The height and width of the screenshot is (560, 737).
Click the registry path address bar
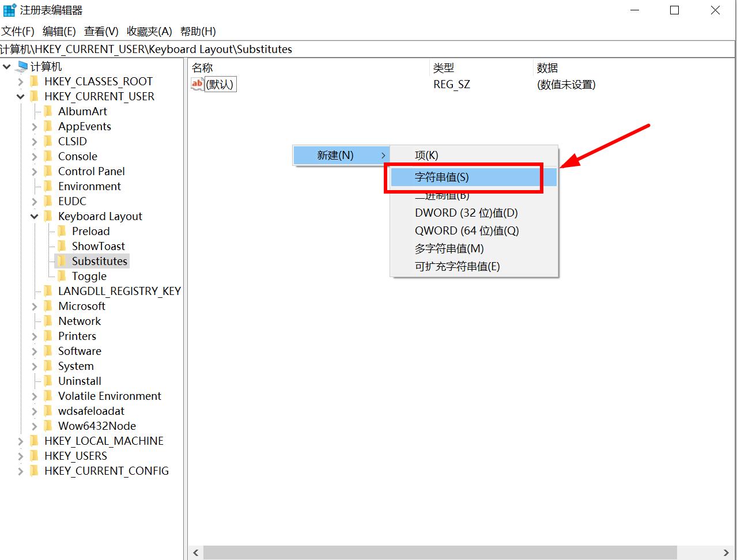367,49
